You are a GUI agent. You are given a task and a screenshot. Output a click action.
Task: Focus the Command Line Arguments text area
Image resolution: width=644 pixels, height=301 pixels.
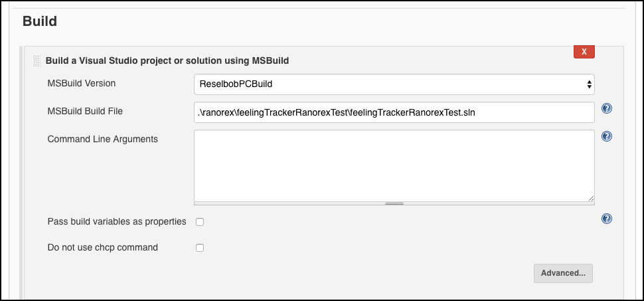pos(394,165)
